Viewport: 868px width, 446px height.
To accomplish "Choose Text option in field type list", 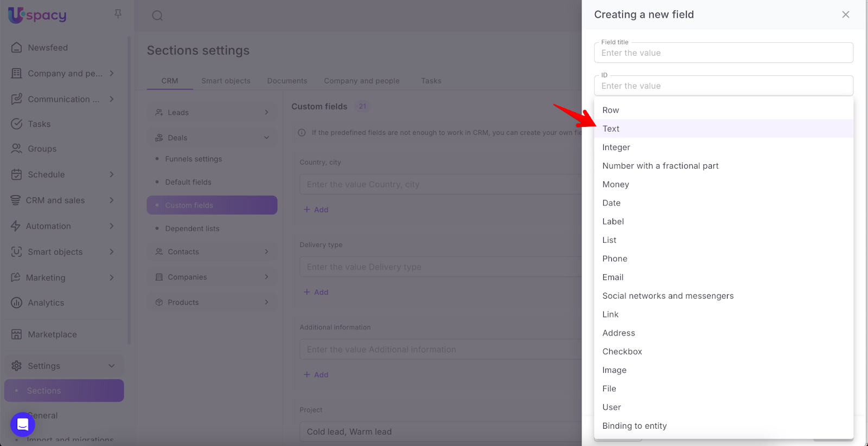I will pos(611,129).
